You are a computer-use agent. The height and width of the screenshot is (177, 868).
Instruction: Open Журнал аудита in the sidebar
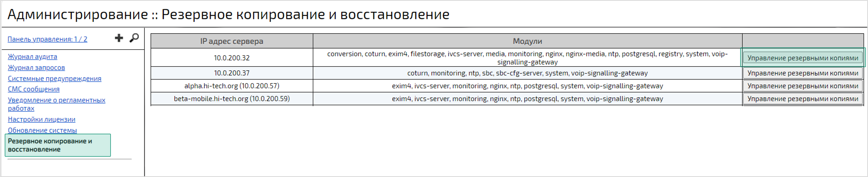pos(33,57)
